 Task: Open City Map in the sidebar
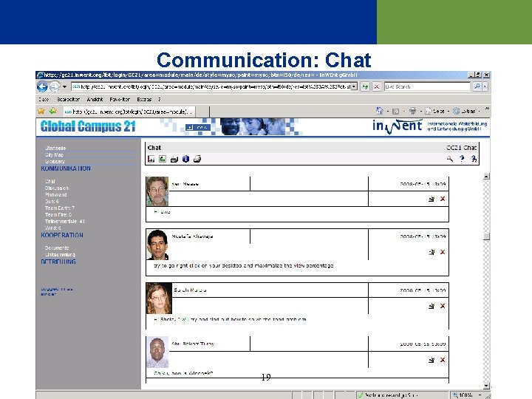click(x=54, y=154)
